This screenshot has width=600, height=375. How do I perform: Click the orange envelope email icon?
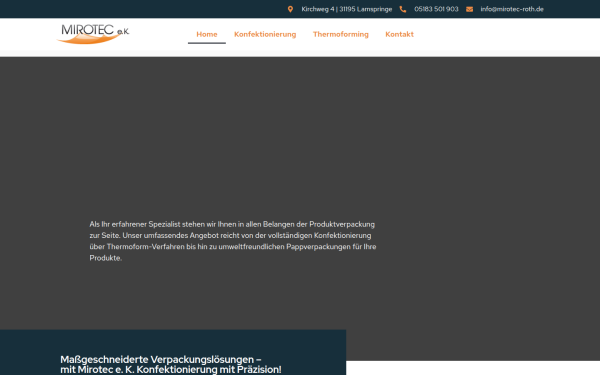470,9
